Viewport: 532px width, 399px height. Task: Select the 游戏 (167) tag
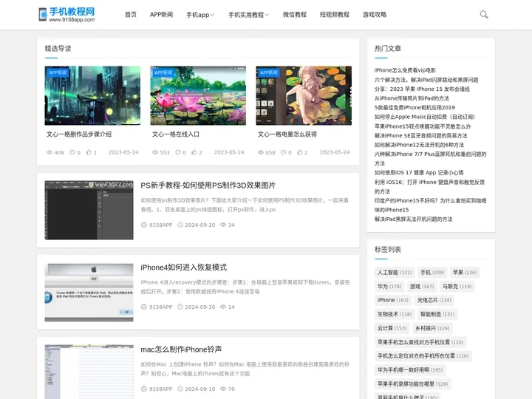point(422,287)
